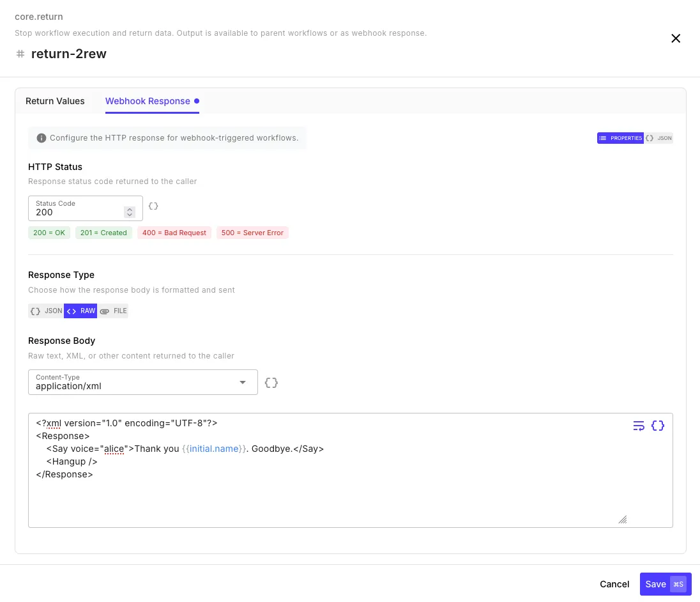The height and width of the screenshot is (602, 700).
Task: Increment the Status Code with the stepper
Action: [x=130, y=209]
